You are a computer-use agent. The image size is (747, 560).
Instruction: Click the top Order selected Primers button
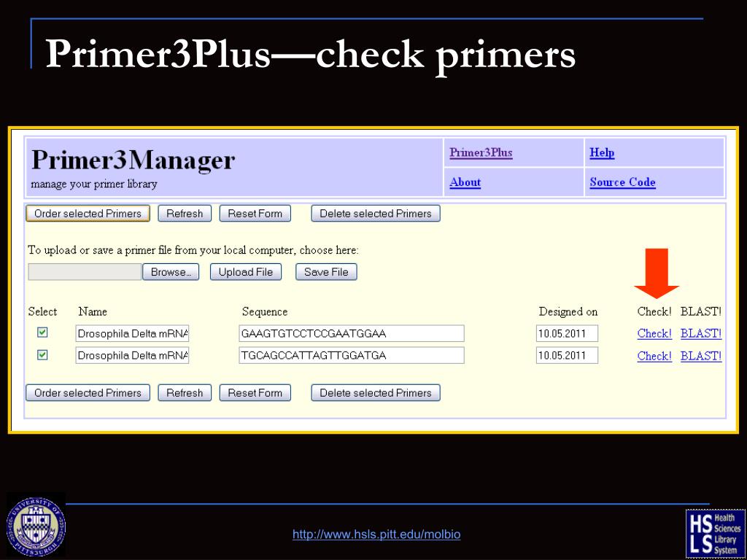click(88, 214)
